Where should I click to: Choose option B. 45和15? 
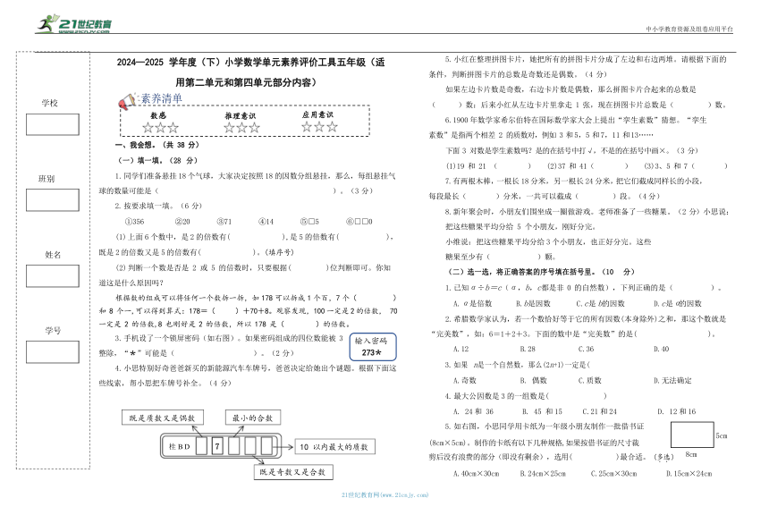[x=542, y=412]
